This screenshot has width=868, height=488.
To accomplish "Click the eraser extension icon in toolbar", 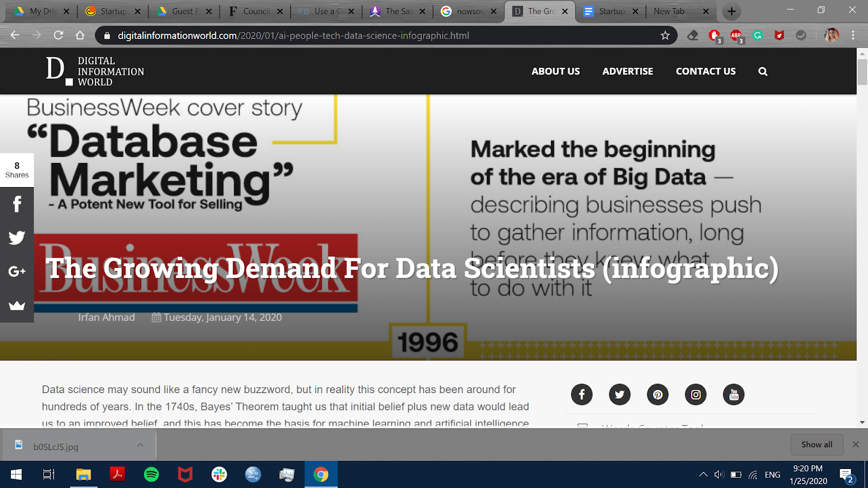I will tap(693, 35).
